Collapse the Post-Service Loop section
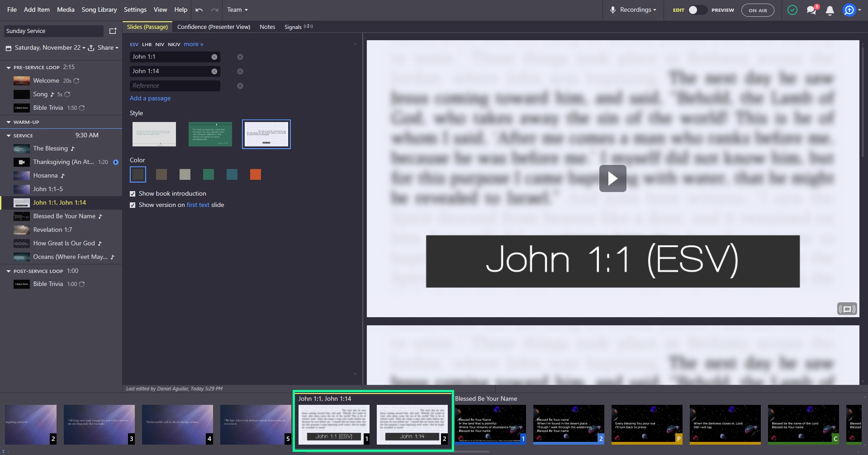868x455 pixels. pyautogui.click(x=8, y=272)
